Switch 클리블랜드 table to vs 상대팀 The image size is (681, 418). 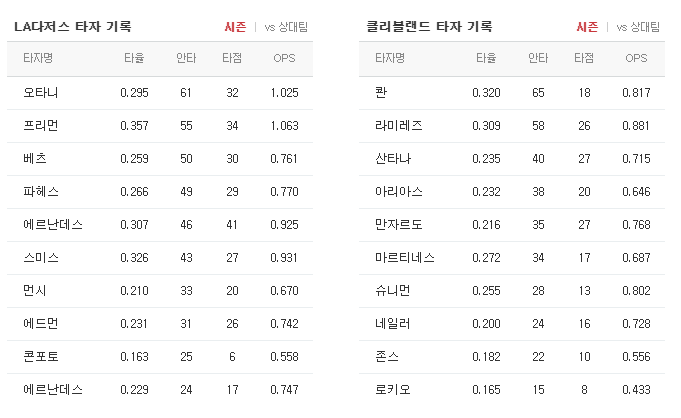pos(638,27)
